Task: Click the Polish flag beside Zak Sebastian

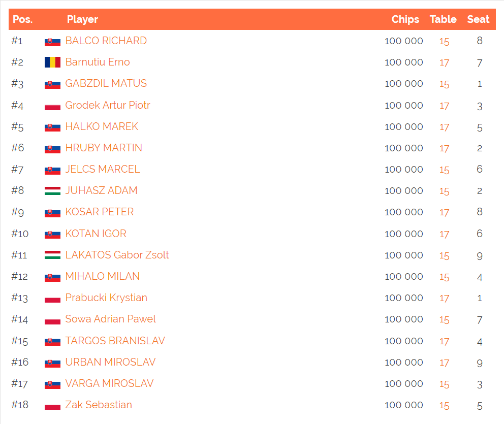Action: [x=52, y=405]
